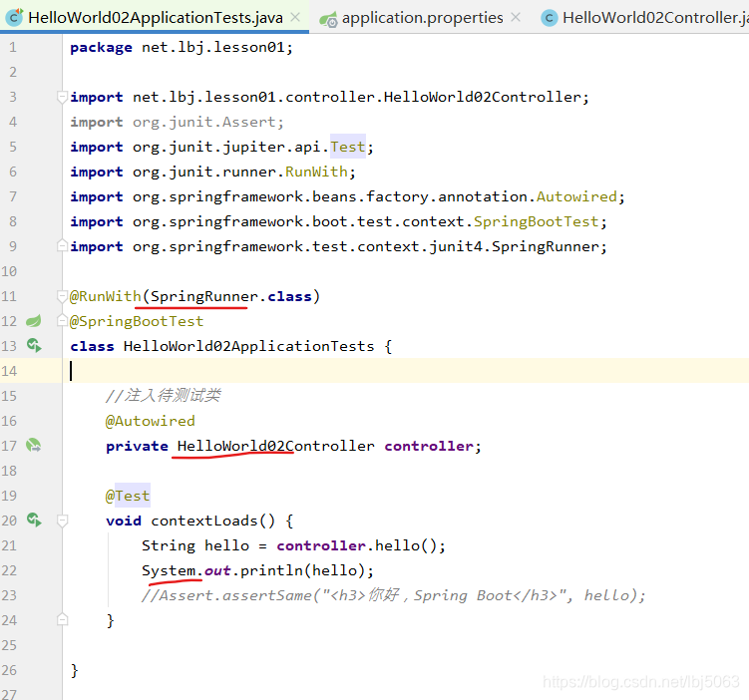
Task: Click the Chinese comment on line 15
Action: pos(163,396)
